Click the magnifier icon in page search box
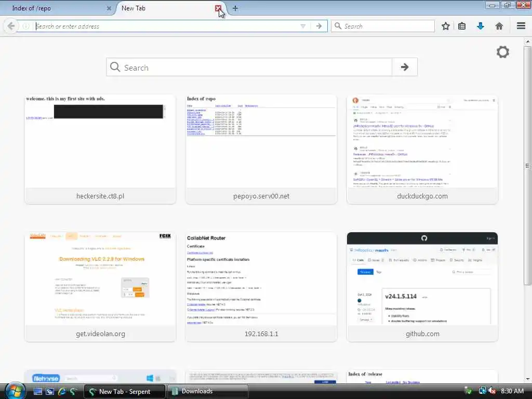 pos(115,67)
